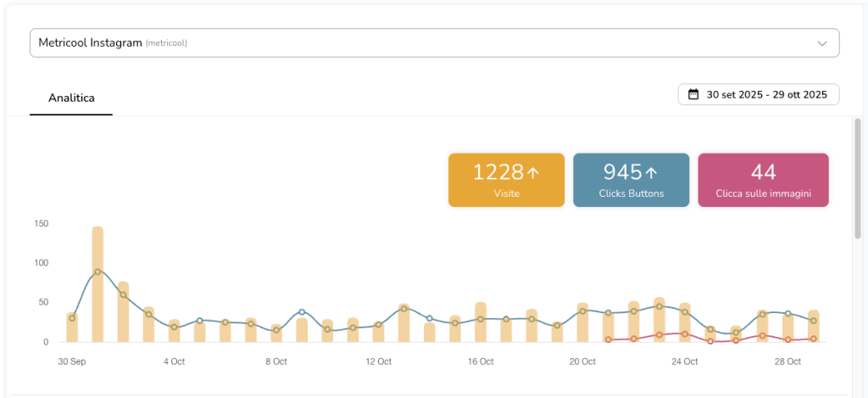The height and width of the screenshot is (398, 868).
Task: Click the calendar icon beside the date range
Action: [693, 94]
